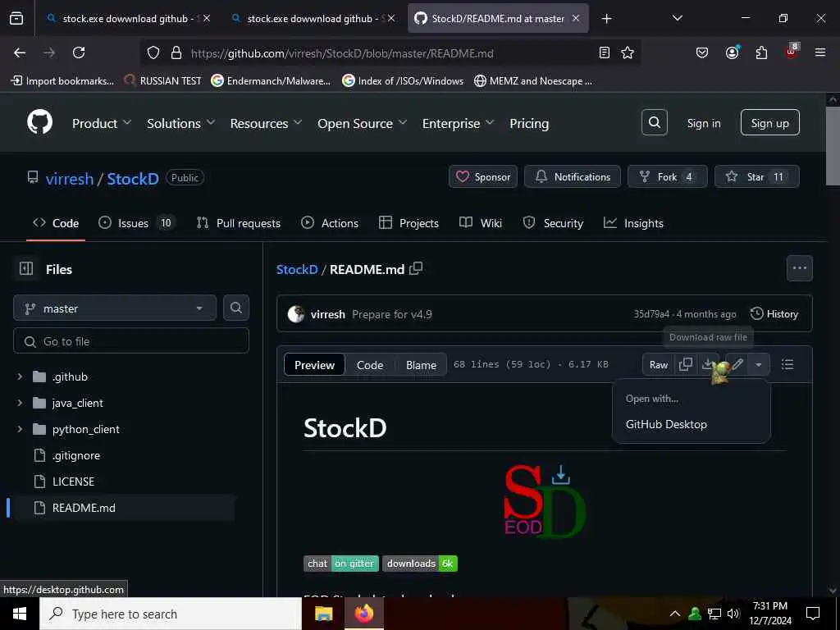Click the Sponsor button

click(x=482, y=176)
